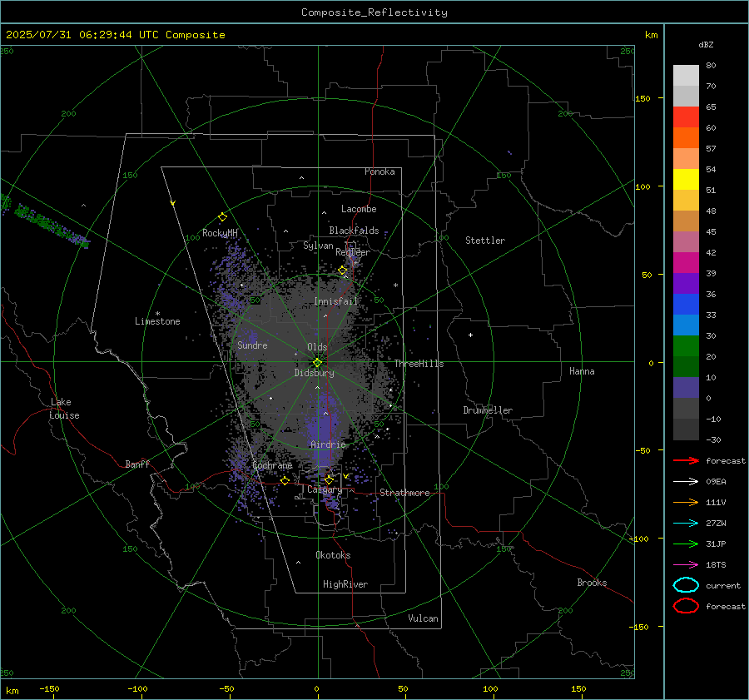The width and height of the screenshot is (749, 700).
Task: Click the cyan 'current' ellipse legend icon
Action: pyautogui.click(x=686, y=585)
